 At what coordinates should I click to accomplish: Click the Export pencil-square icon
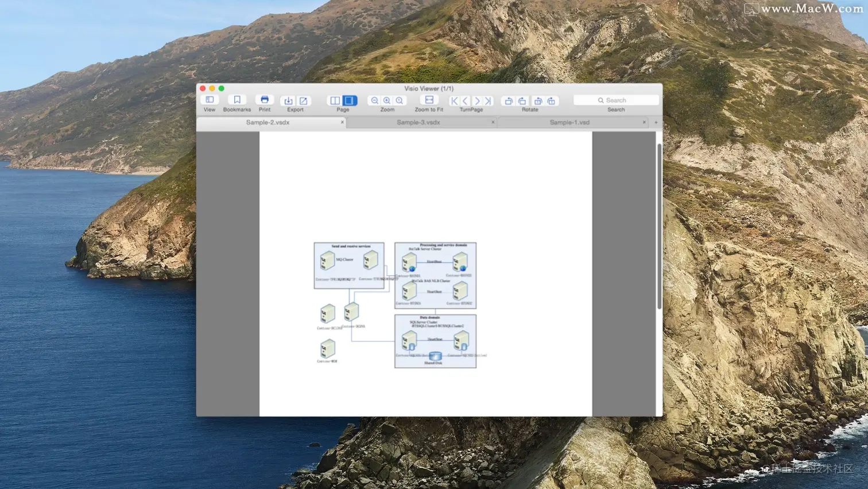pyautogui.click(x=303, y=101)
